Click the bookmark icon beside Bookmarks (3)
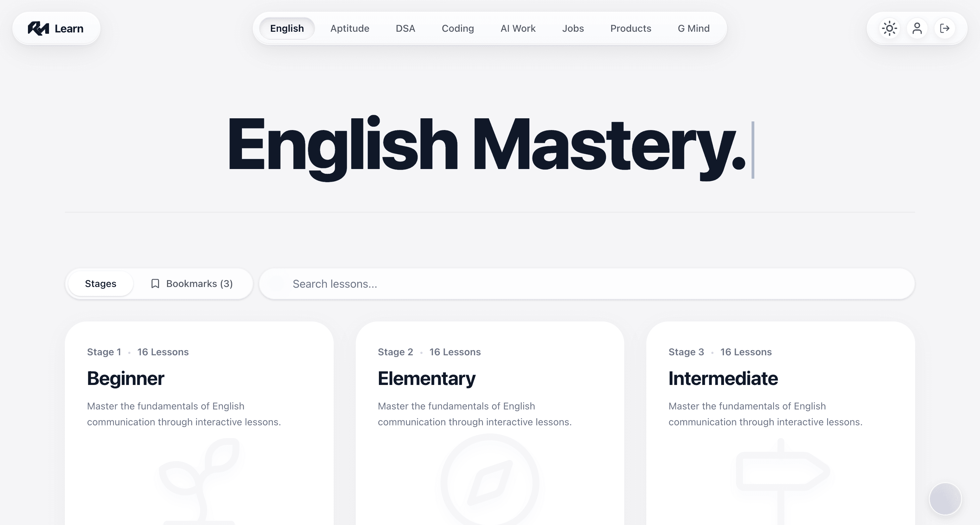The image size is (980, 525). click(x=155, y=284)
